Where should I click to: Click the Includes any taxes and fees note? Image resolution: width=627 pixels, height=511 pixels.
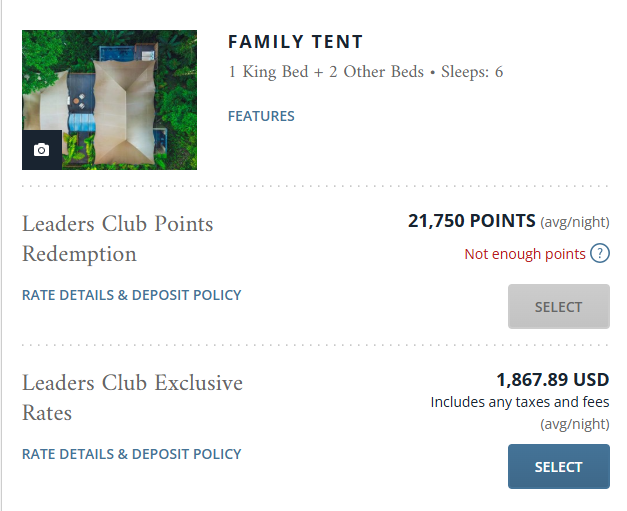tap(520, 402)
